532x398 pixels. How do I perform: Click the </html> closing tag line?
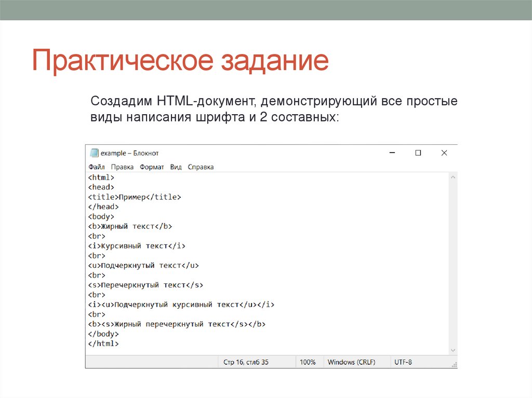point(103,344)
